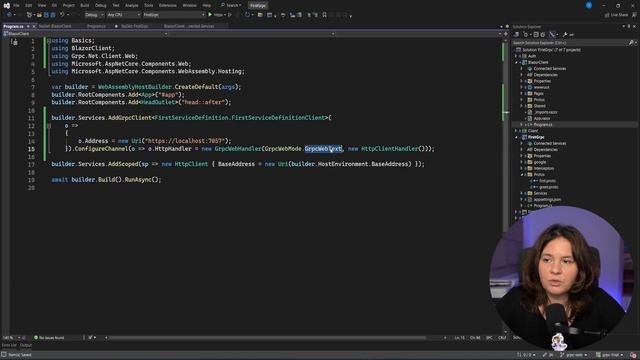Viewport: 640px width, 360px height.
Task: Close the active Program.cs tab
Action: click(34, 26)
